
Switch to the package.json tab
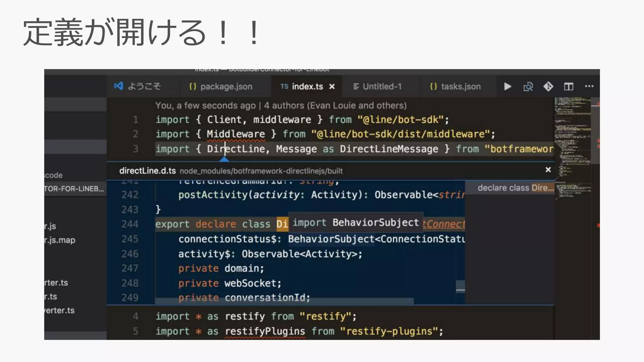(226, 86)
